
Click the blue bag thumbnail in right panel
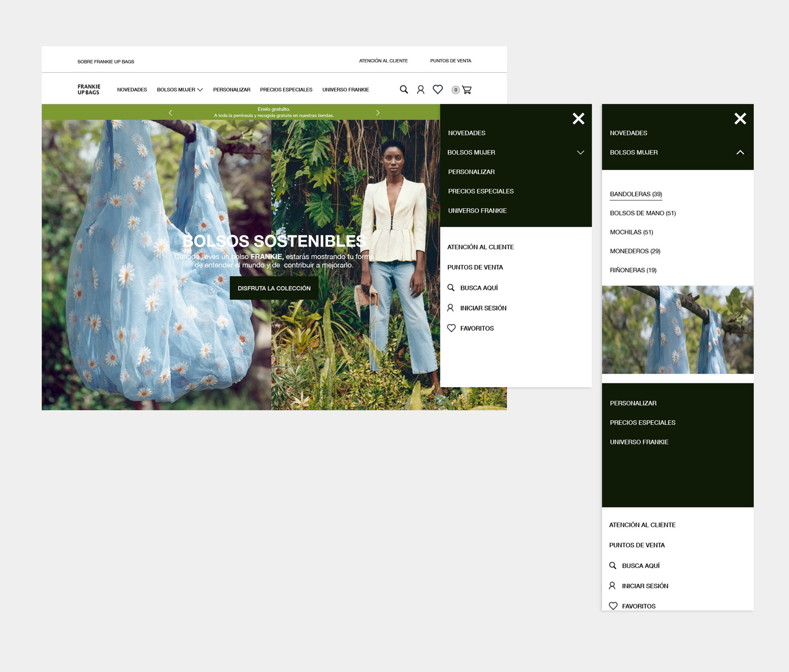[678, 330]
